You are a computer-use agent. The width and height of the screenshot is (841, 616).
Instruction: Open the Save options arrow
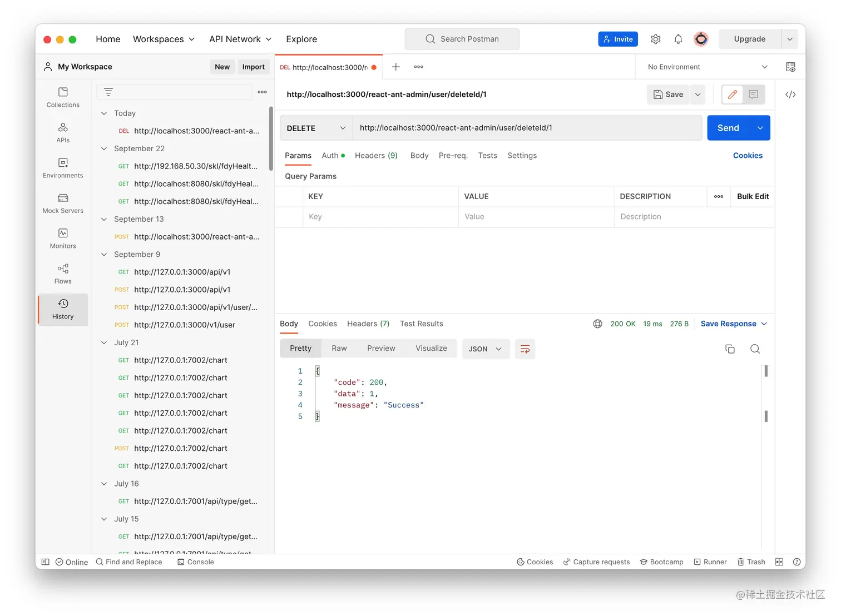697,95
